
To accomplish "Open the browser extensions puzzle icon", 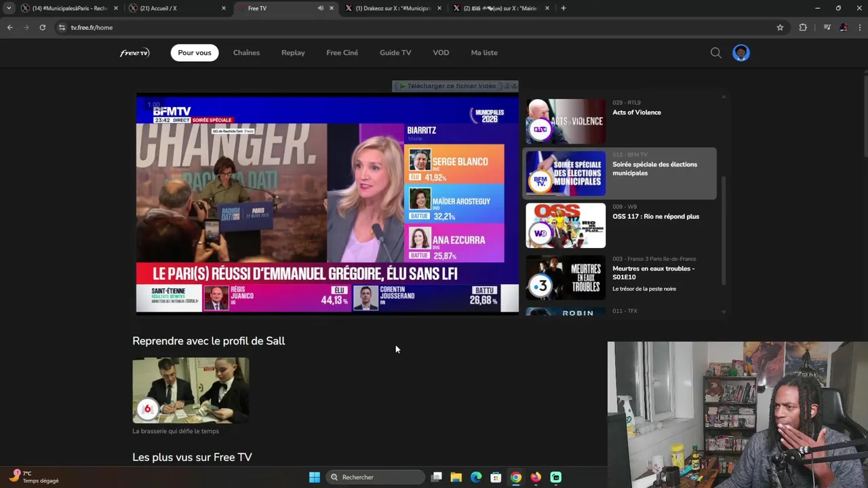I will click(803, 27).
